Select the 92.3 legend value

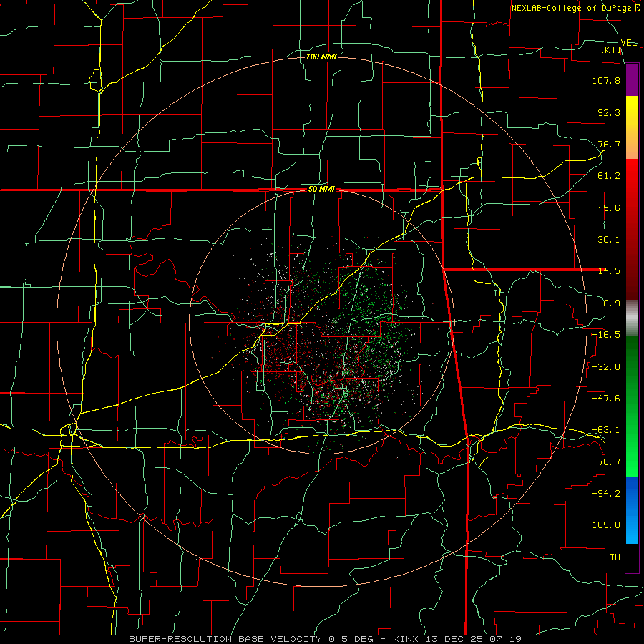pyautogui.click(x=609, y=112)
